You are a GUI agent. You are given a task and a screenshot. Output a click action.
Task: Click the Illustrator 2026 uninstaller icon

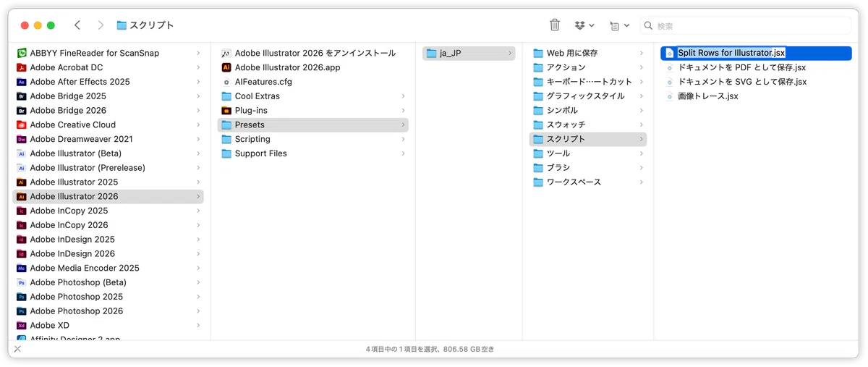tap(226, 53)
